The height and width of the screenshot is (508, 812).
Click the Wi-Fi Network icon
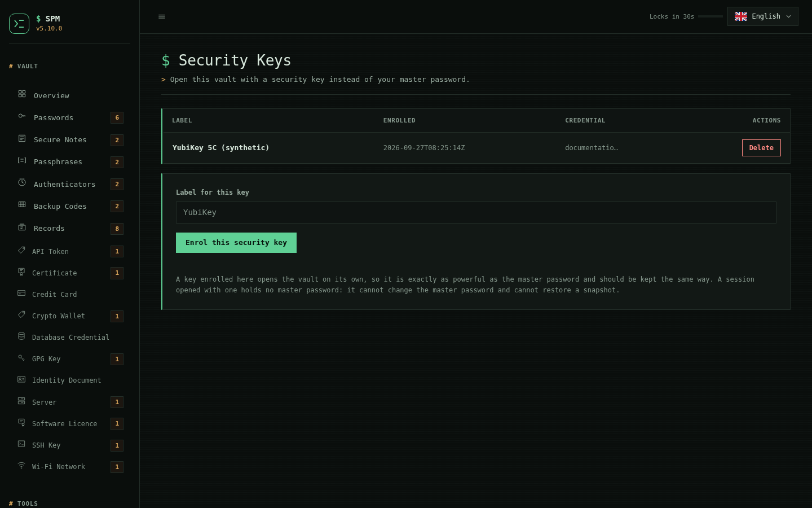(21, 465)
